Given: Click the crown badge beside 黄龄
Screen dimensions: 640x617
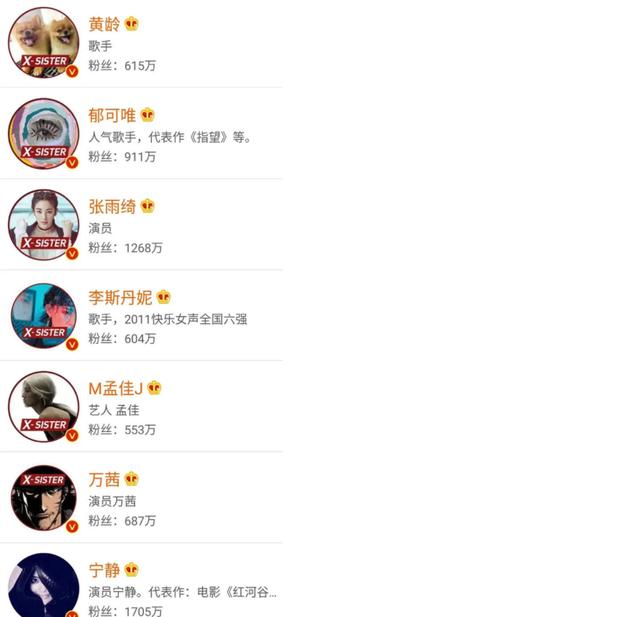Looking at the screenshot, I should [x=131, y=24].
